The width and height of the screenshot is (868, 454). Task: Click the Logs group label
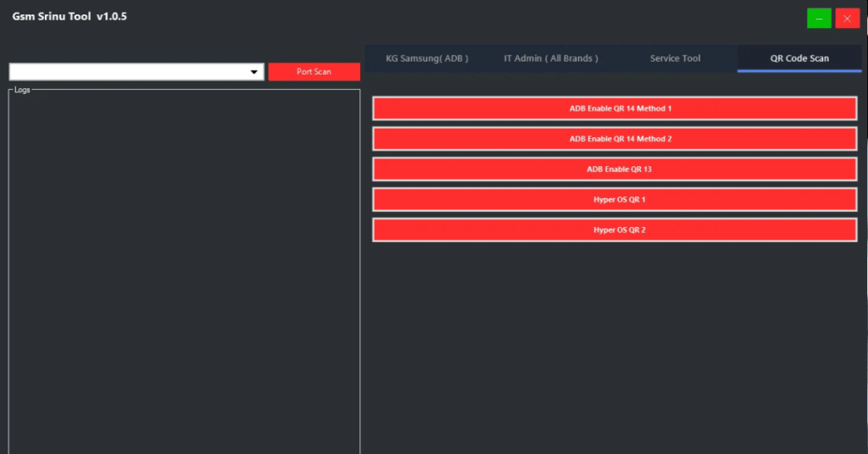click(22, 90)
